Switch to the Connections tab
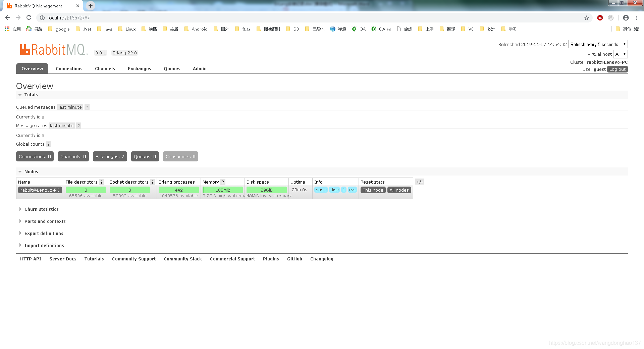This screenshot has height=349, width=644. click(x=69, y=68)
